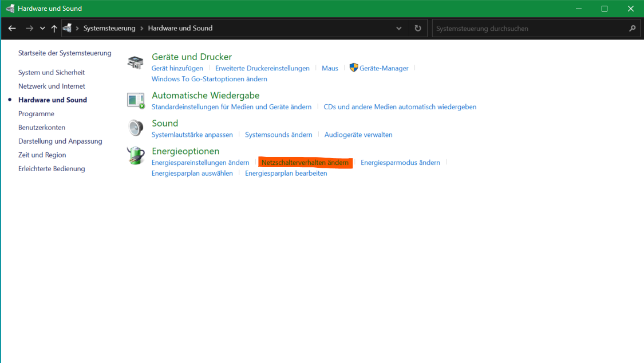
Task: Click the Geräte und Drucker printer icon
Action: pyautogui.click(x=136, y=62)
